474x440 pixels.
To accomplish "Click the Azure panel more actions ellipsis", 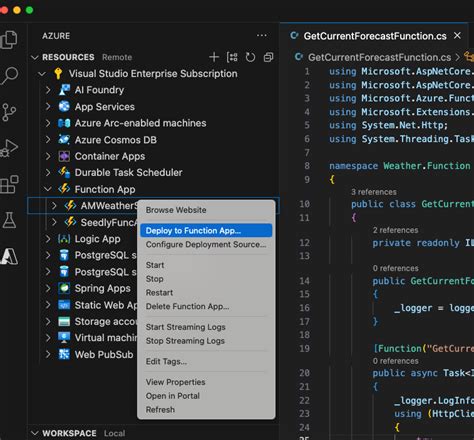I will coord(261,35).
